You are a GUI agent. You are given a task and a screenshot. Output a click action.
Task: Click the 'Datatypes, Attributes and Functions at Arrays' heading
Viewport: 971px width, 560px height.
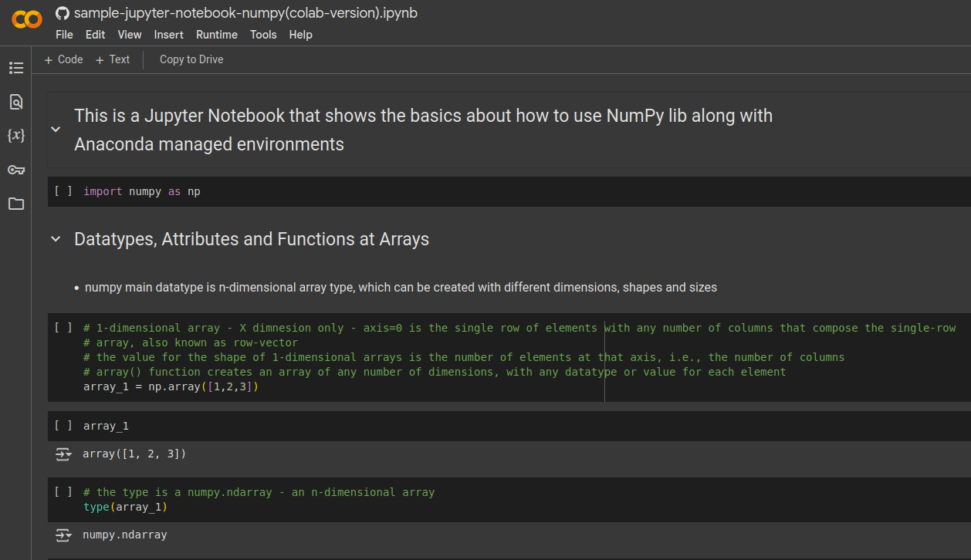tap(252, 239)
